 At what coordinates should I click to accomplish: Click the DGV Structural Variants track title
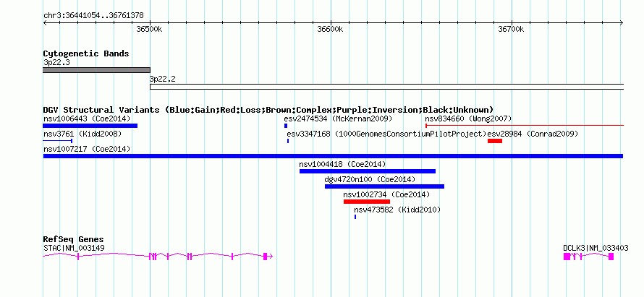tap(268, 110)
